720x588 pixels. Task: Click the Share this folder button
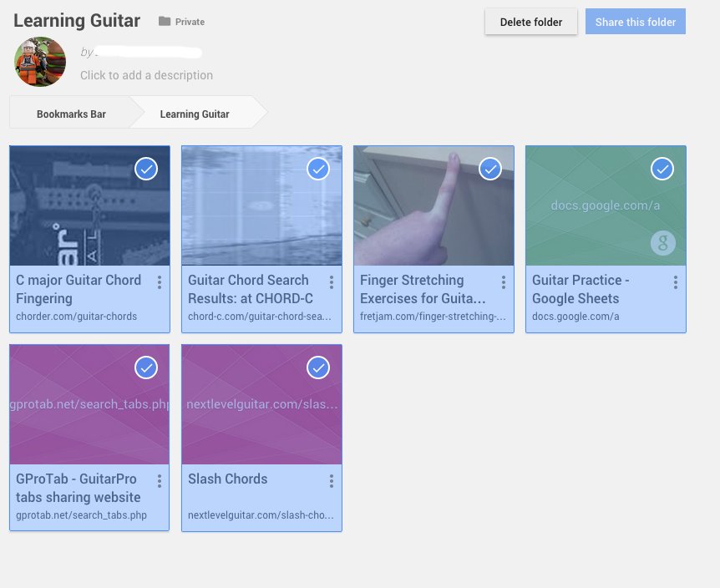coord(635,22)
